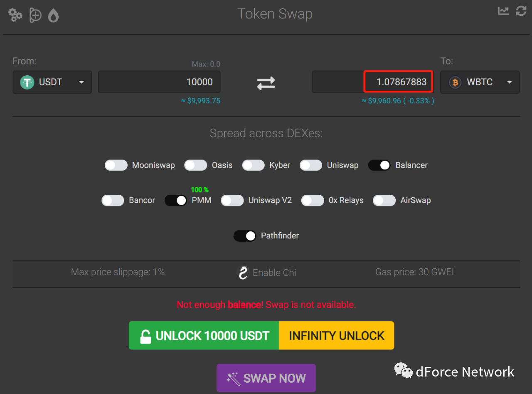532x394 pixels.
Task: Click the 100 % label above PMM
Action: [x=199, y=190]
